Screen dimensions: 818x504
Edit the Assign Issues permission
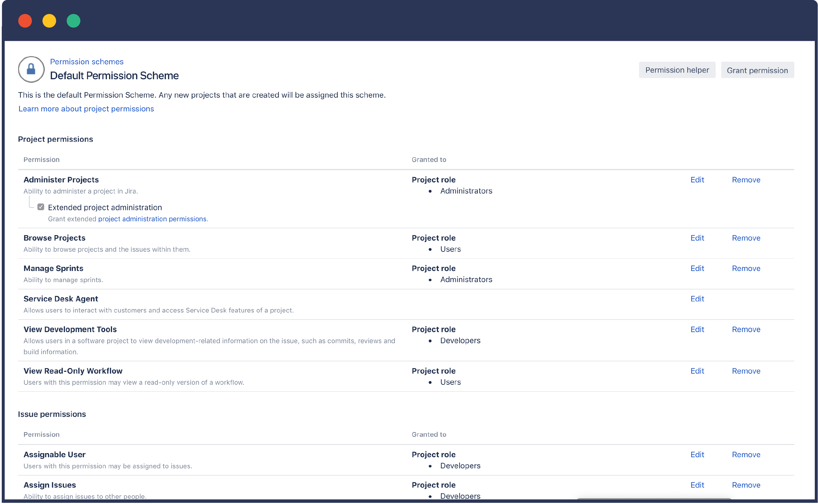(697, 485)
